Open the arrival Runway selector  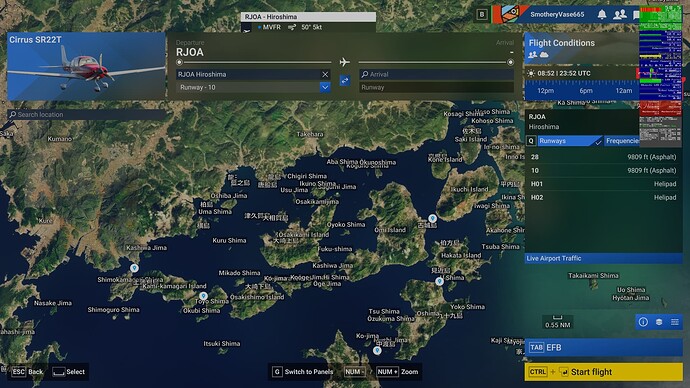[436, 87]
